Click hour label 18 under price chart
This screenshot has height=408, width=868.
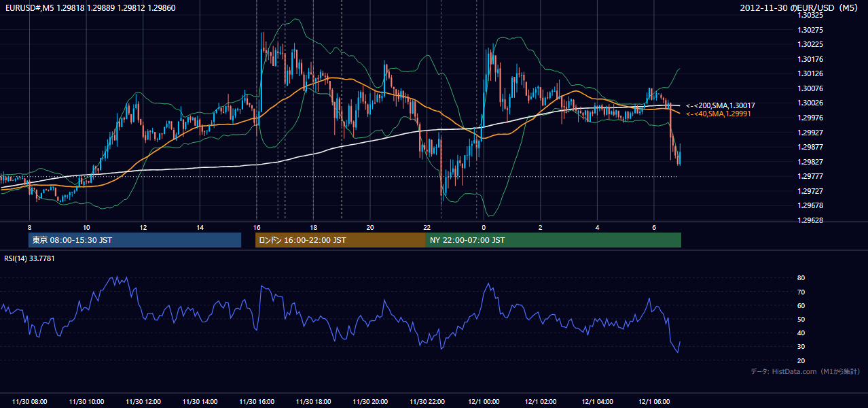(x=313, y=227)
